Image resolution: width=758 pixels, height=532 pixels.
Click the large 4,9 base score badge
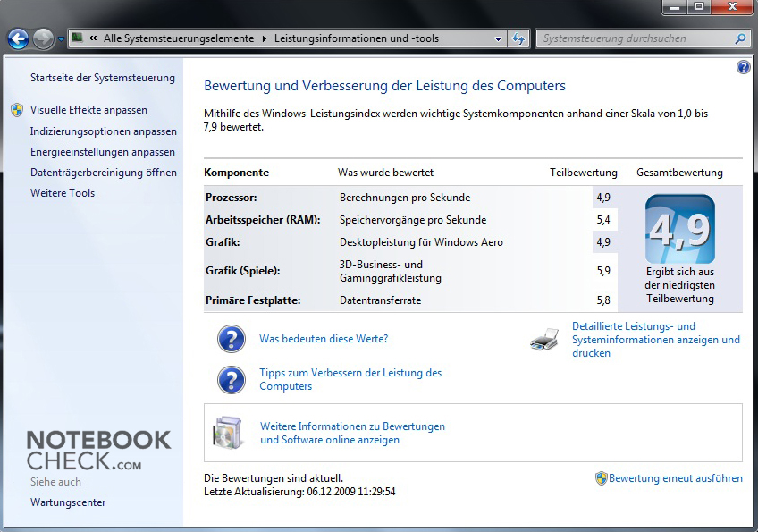click(679, 229)
